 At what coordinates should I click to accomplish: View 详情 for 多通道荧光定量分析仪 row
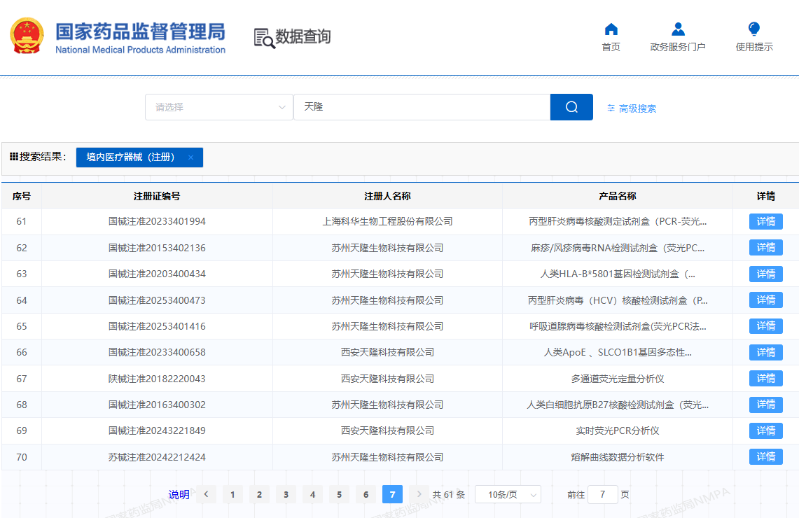765,379
